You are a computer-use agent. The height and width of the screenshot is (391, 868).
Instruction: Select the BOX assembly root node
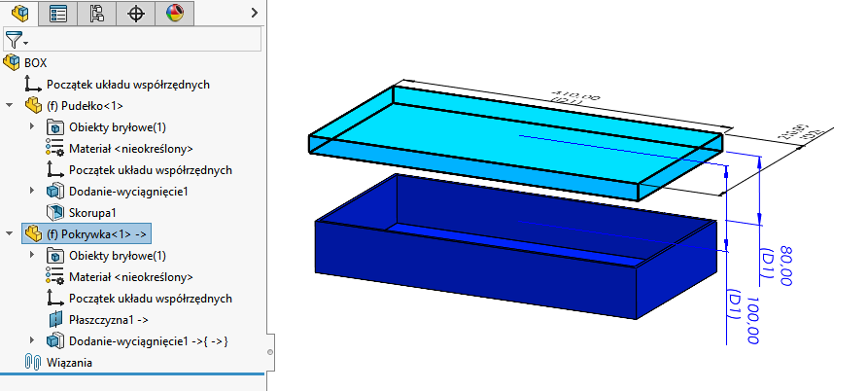pyautogui.click(x=35, y=63)
